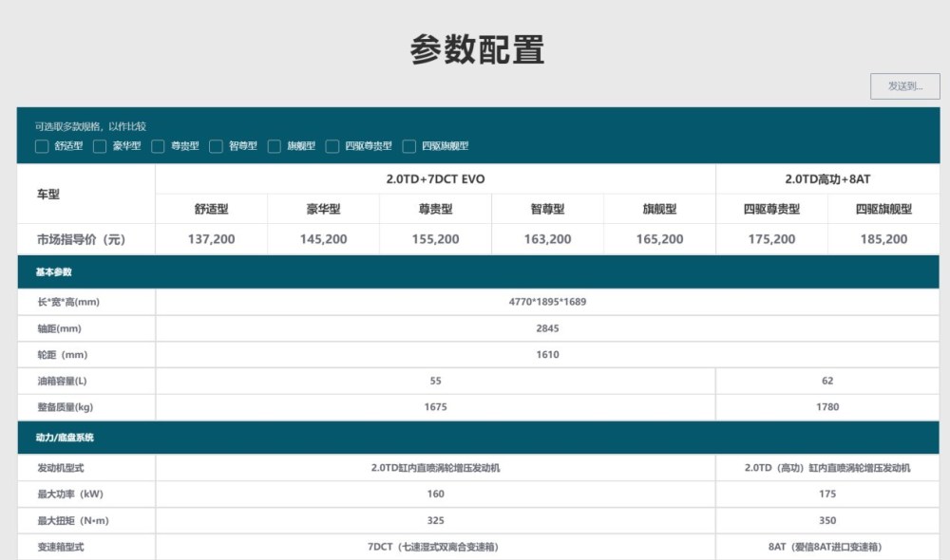950x560 pixels.
Task: Click the price 163,200
Action: click(548, 239)
